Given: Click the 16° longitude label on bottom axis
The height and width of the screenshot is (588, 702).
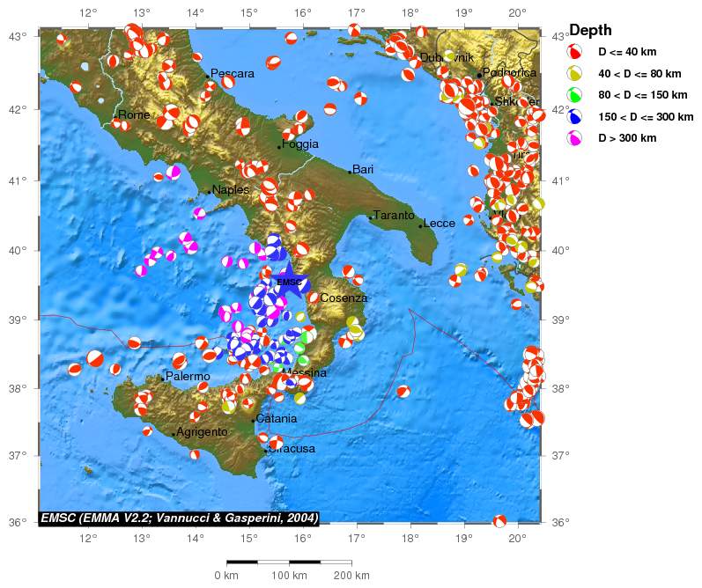Looking at the screenshot, I should 303,539.
